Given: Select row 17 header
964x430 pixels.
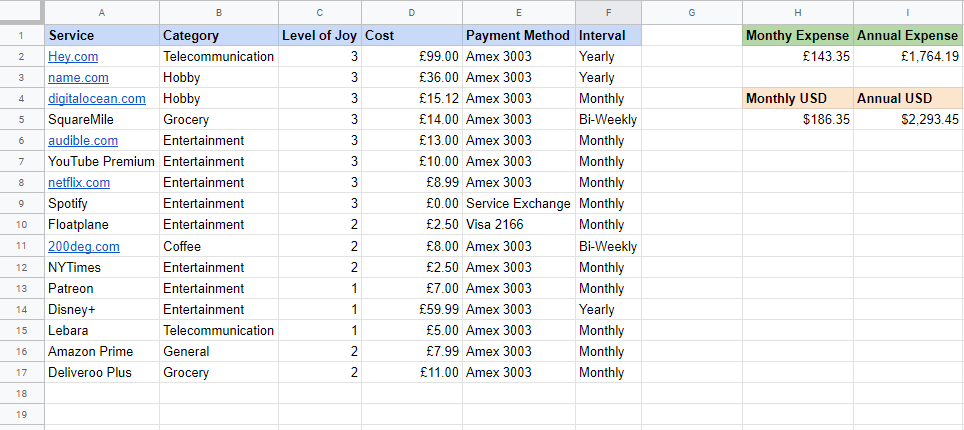Looking at the screenshot, I should coord(22,372).
